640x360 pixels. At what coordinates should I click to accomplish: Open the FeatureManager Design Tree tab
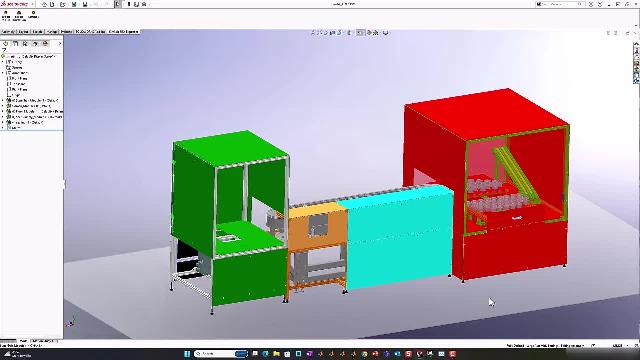tap(5, 44)
